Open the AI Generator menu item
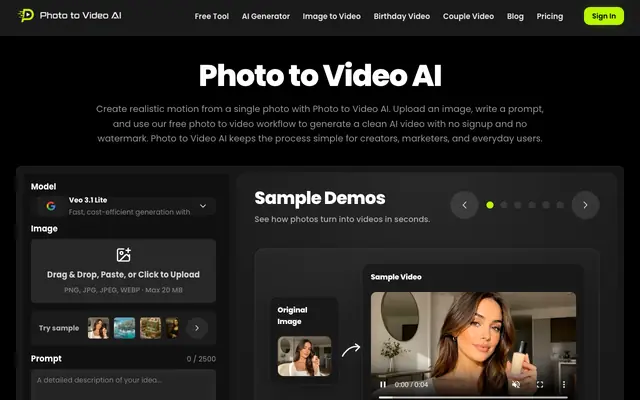This screenshot has height=400, width=640. pyautogui.click(x=266, y=16)
